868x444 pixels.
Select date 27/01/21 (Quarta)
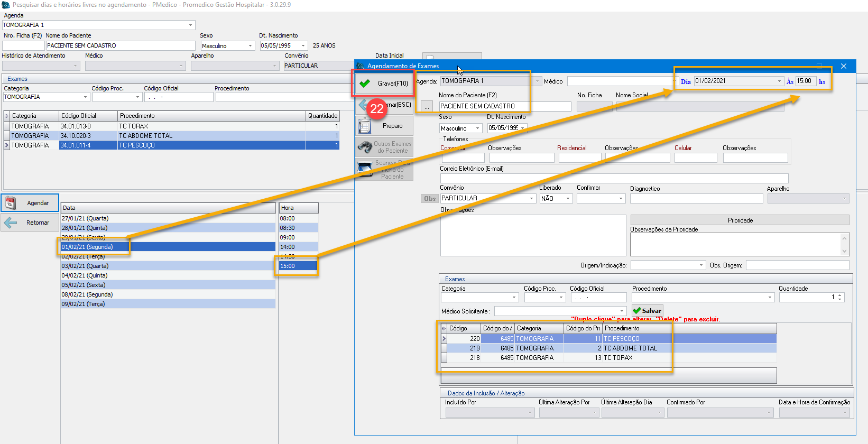tap(168, 218)
